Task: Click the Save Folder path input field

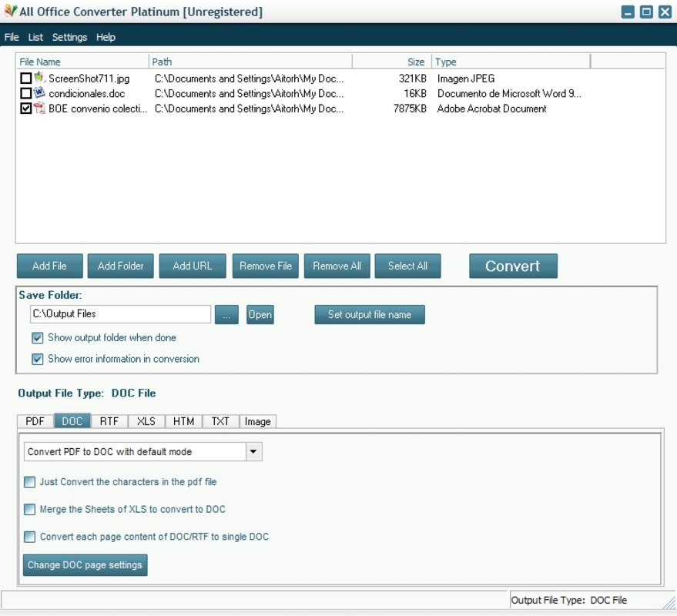Action: point(120,314)
